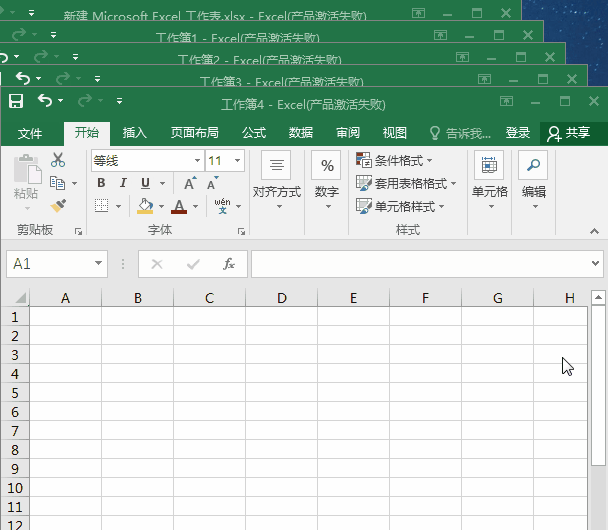Viewport: 608px width, 530px height.
Task: Open the font (字体) dialog launcher
Action: (x=241, y=231)
